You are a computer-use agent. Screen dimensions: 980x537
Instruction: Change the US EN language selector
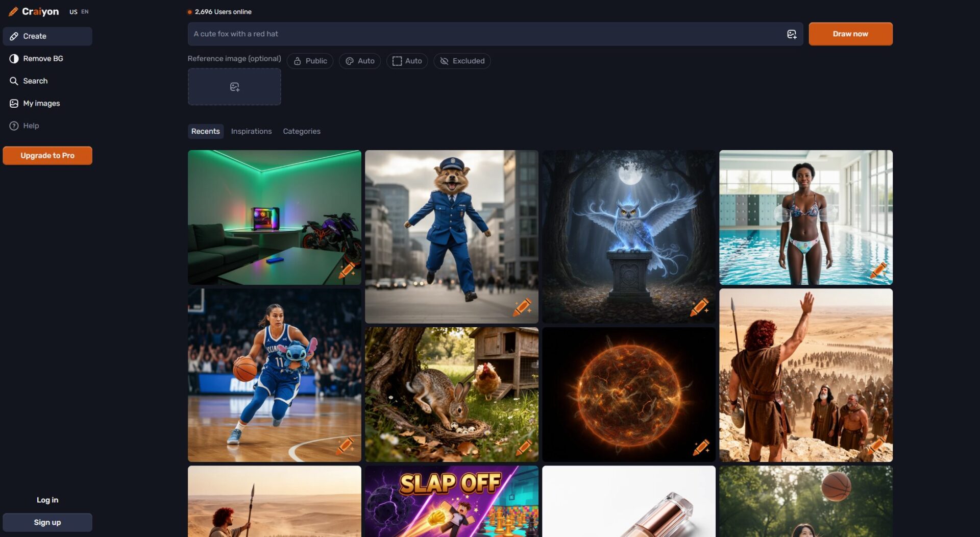[x=79, y=12]
